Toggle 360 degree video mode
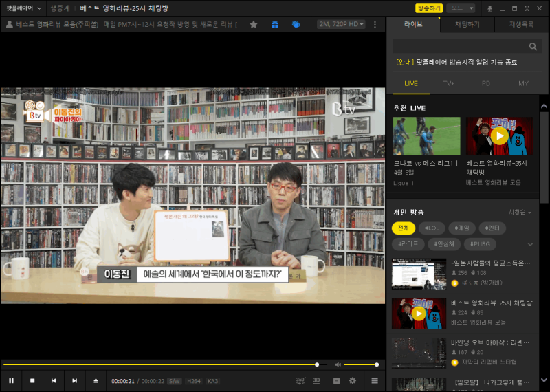550x392 pixels. pos(300,380)
